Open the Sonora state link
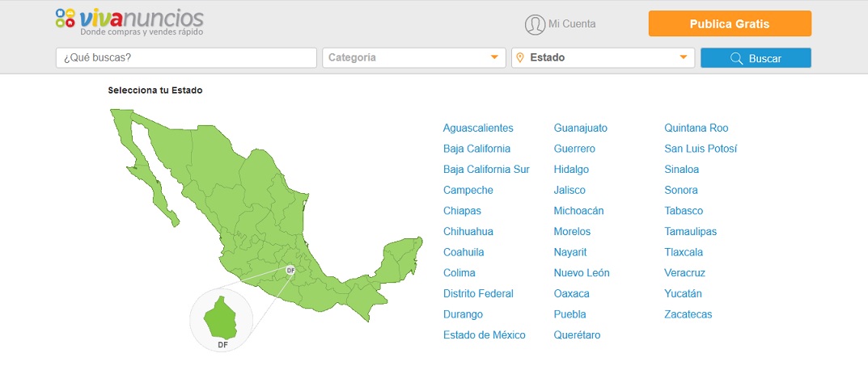868x366 pixels. (681, 190)
